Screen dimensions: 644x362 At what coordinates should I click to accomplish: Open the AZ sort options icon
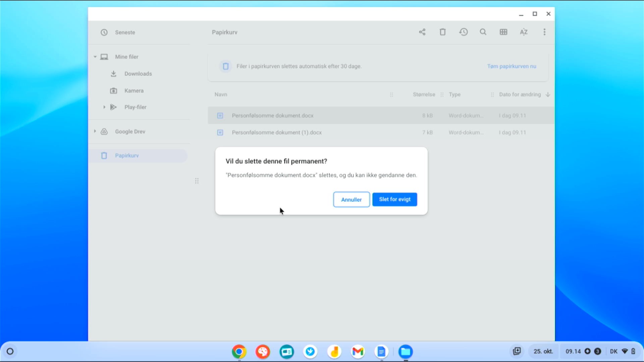524,32
